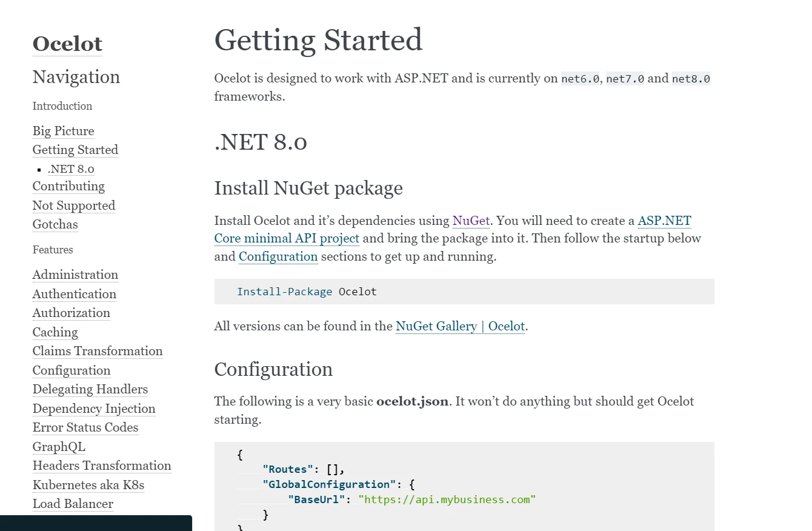Screen dimensions: 812x531
Task: Open Authentication feature page
Action: coord(75,294)
